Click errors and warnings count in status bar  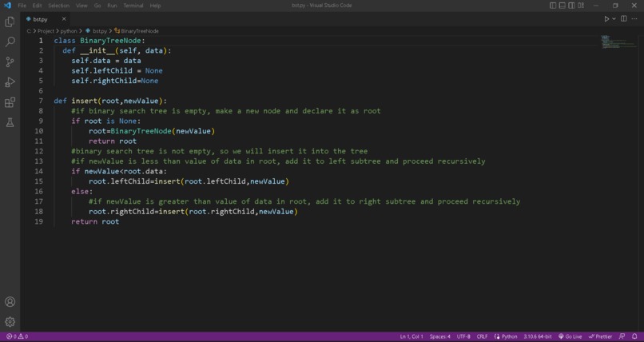coord(17,336)
